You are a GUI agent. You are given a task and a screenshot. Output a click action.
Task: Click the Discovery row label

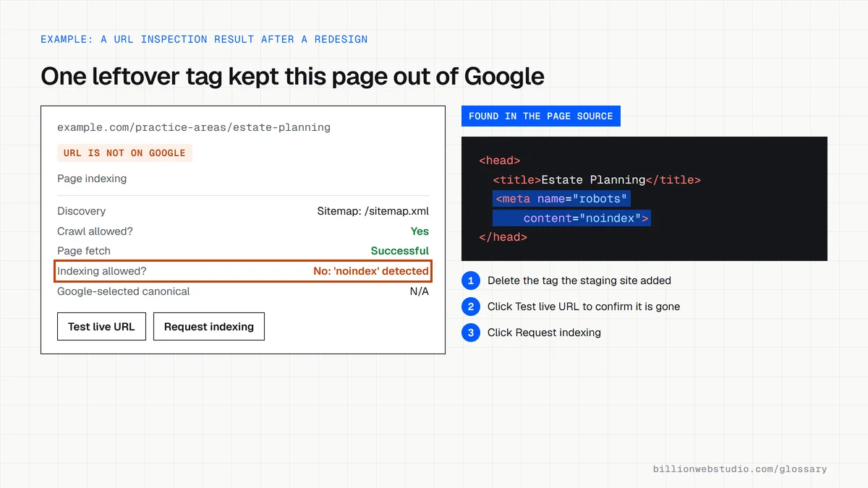pos(81,211)
